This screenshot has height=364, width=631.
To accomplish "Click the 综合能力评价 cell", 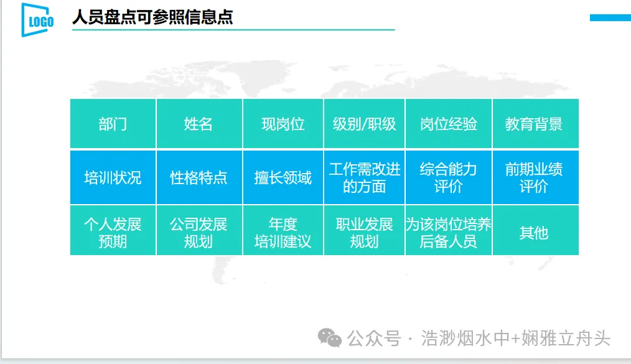I will [x=448, y=177].
